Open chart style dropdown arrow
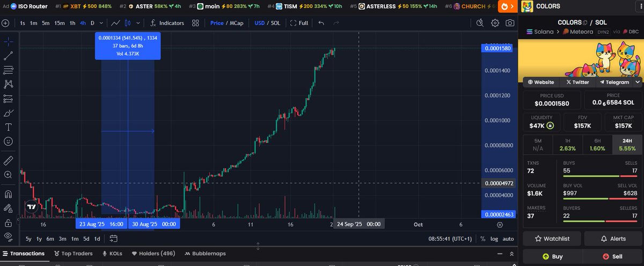The width and height of the screenshot is (644, 266). coord(138,23)
